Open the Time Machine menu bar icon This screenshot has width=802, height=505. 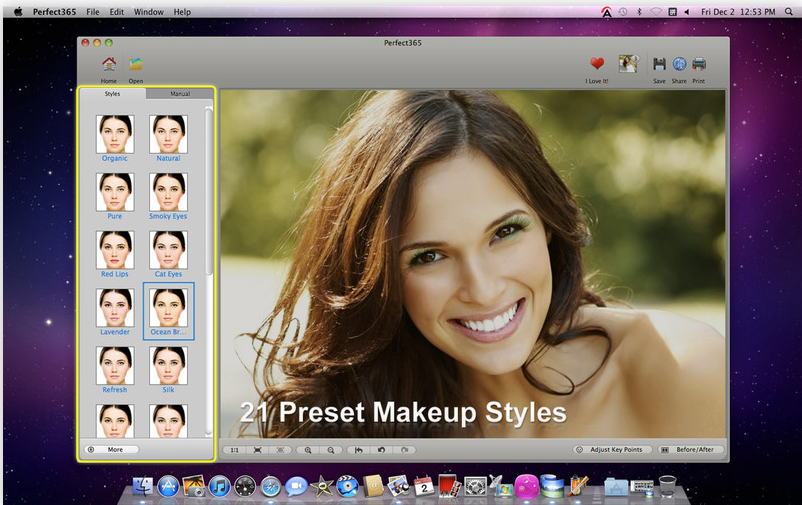(x=623, y=12)
